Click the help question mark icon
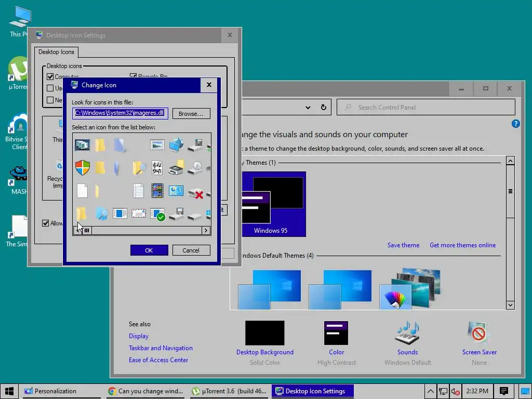Screen dimensions: 532x399 click(x=516, y=124)
